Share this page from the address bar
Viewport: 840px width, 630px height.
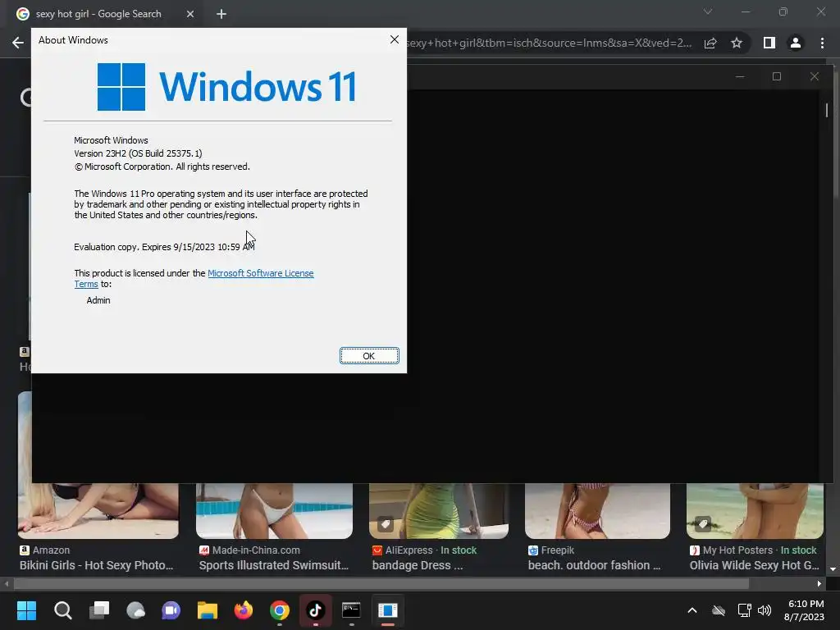click(710, 43)
